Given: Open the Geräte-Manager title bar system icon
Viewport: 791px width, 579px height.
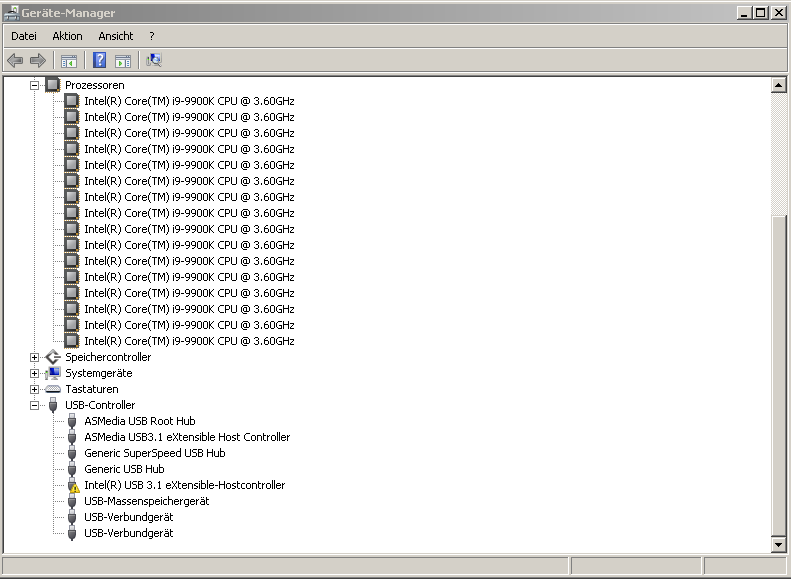Looking at the screenshot, I should click(x=11, y=13).
